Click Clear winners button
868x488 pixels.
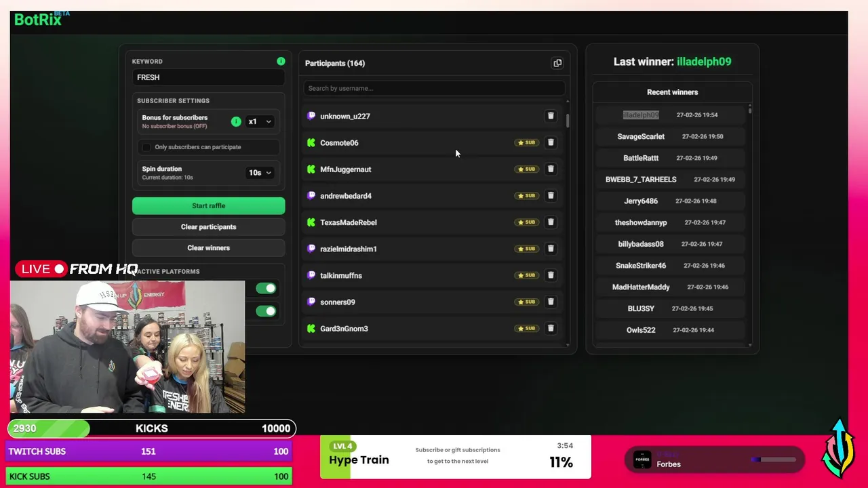tap(209, 248)
